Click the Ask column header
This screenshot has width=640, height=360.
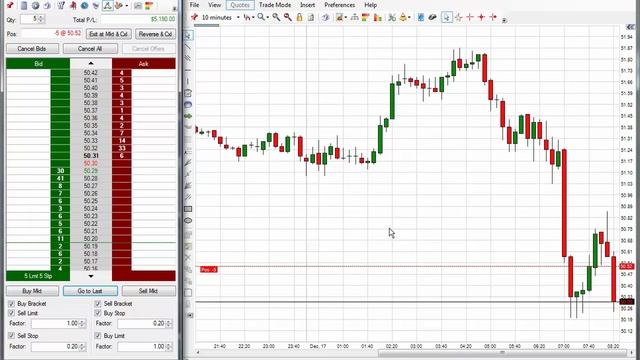tap(144, 64)
